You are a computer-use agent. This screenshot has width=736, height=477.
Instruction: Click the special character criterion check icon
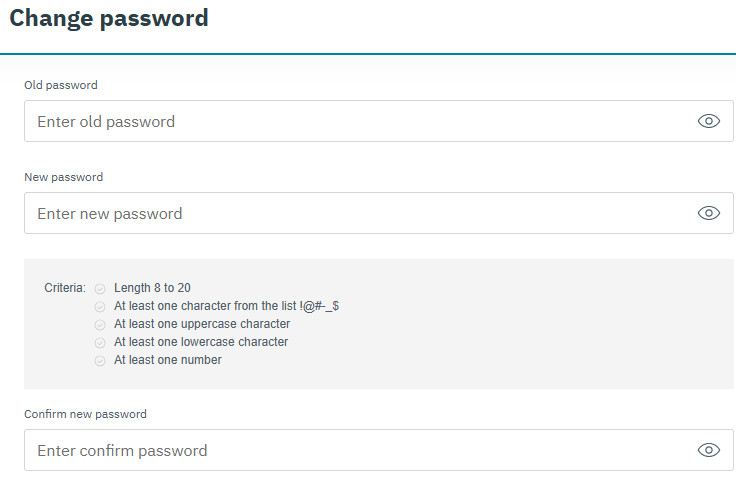[x=100, y=307]
